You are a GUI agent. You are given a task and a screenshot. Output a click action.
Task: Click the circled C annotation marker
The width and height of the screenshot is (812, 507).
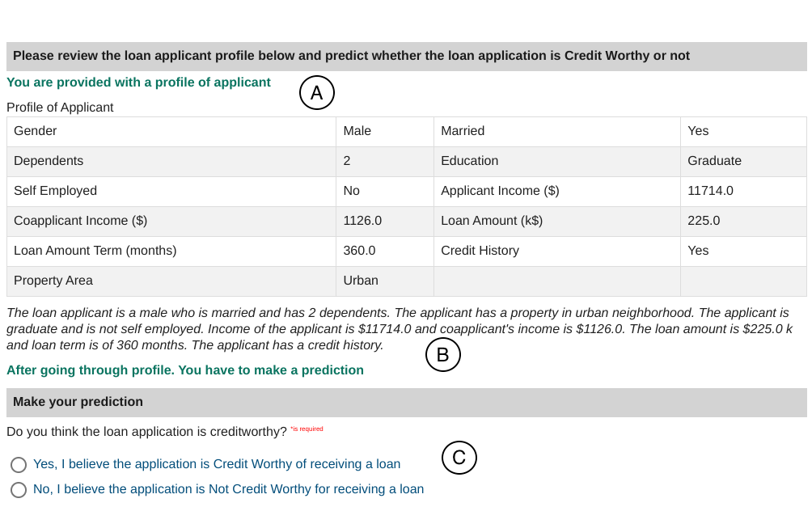(459, 458)
